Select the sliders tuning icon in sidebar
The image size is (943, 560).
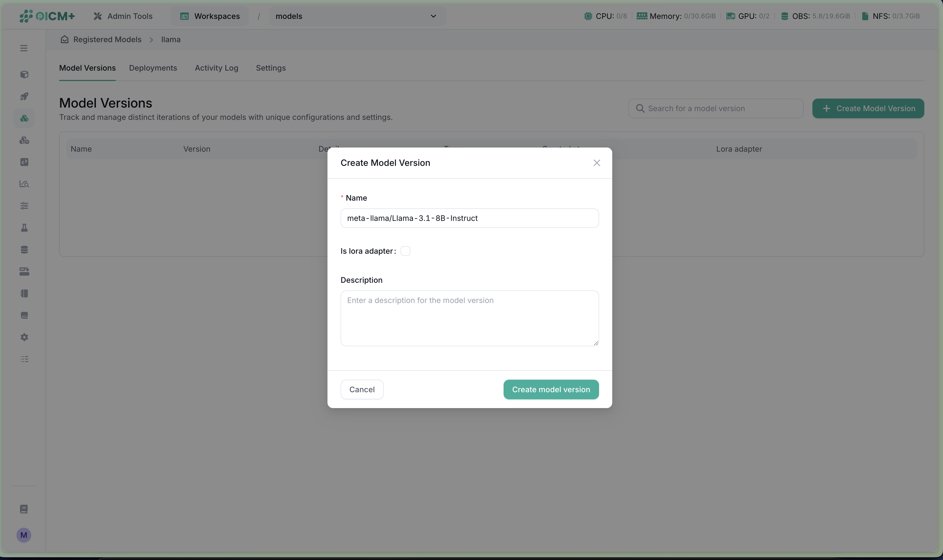coord(24,206)
